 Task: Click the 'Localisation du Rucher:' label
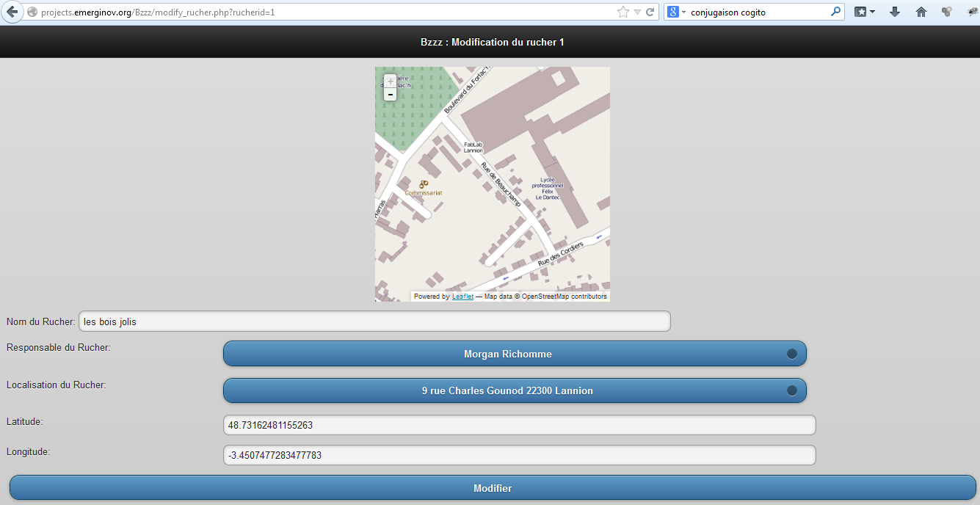coord(57,385)
